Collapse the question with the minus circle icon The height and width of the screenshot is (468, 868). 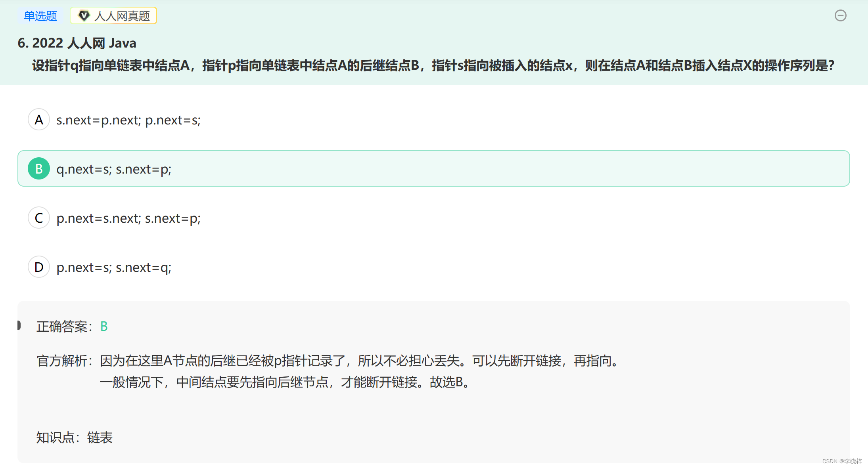[840, 15]
